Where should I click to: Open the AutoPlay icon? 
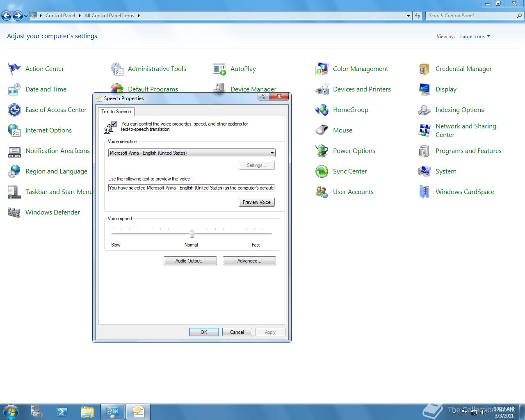click(x=219, y=69)
